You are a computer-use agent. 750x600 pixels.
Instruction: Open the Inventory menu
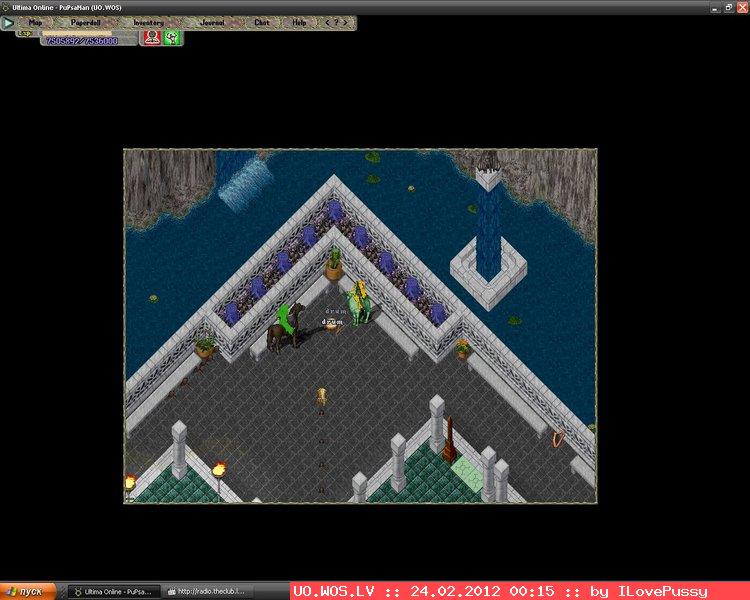click(x=148, y=22)
